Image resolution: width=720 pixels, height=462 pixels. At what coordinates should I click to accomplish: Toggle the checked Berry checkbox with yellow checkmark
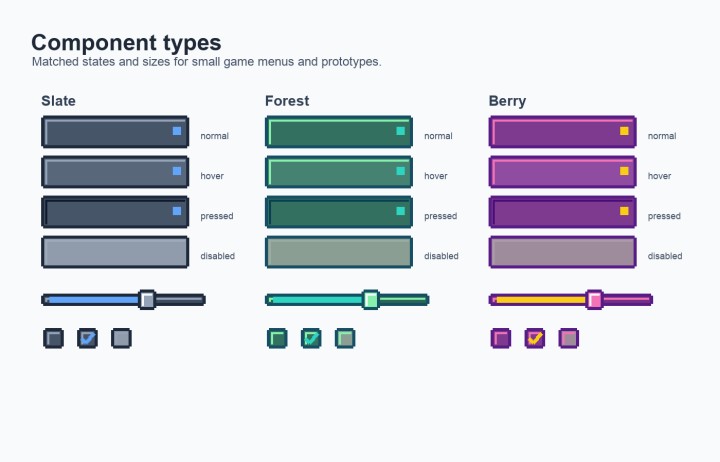click(x=534, y=338)
